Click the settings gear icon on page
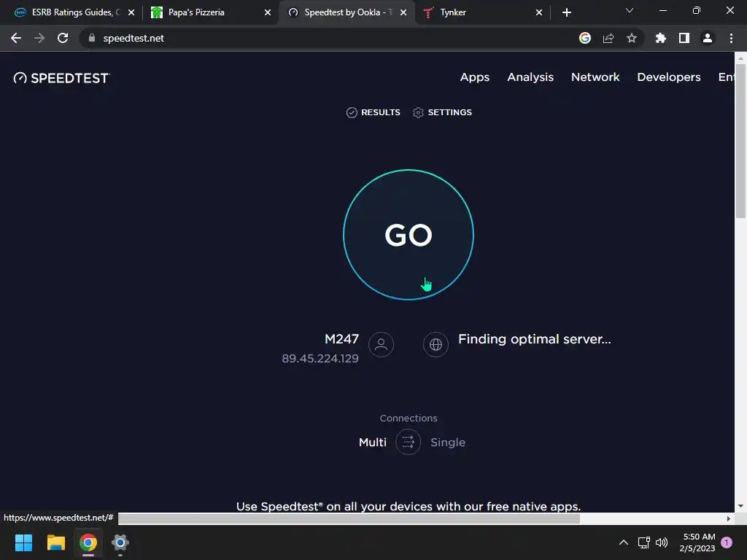 click(x=418, y=112)
